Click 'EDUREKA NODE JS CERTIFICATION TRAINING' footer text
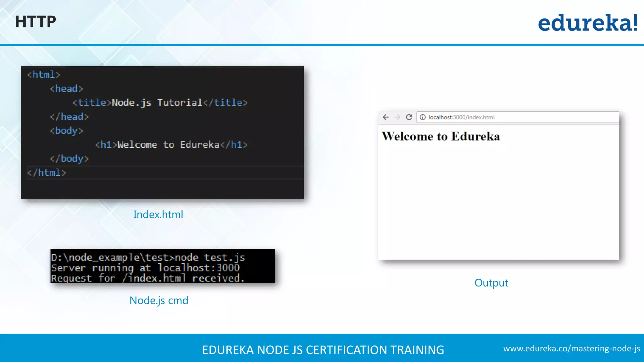The height and width of the screenshot is (362, 644). [x=323, y=350]
